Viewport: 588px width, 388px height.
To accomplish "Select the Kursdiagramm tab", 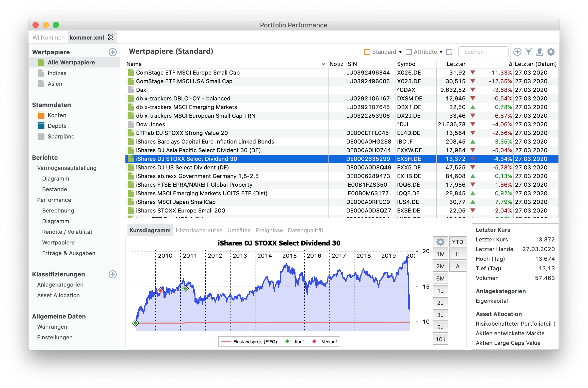I will tap(150, 230).
